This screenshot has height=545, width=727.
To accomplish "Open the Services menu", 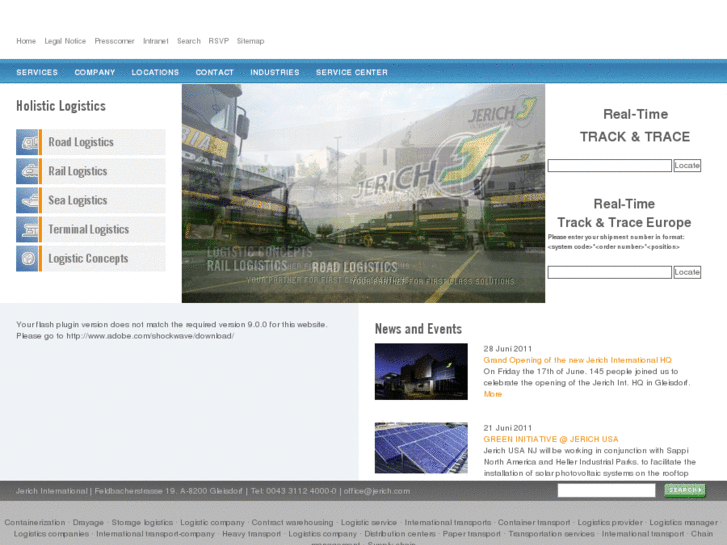I will 37,72.
